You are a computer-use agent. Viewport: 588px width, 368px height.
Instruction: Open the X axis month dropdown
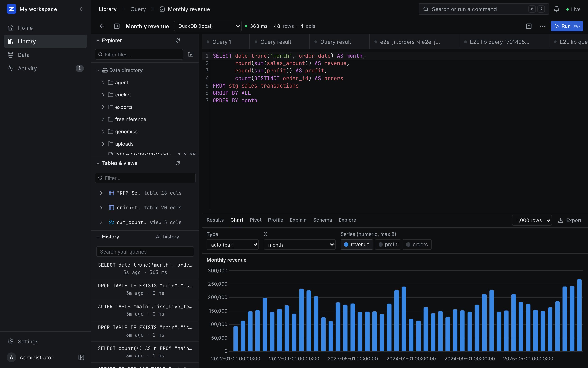(x=300, y=245)
